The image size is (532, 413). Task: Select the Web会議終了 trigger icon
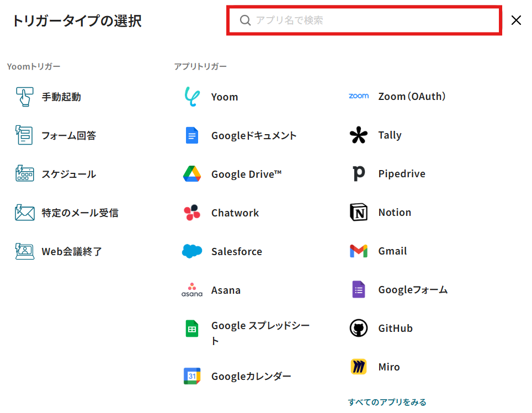click(24, 251)
